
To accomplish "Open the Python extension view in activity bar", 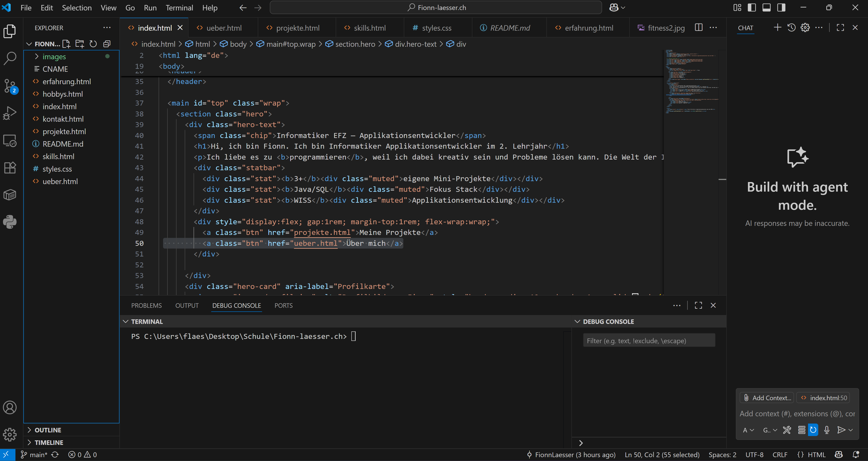I will pyautogui.click(x=10, y=222).
